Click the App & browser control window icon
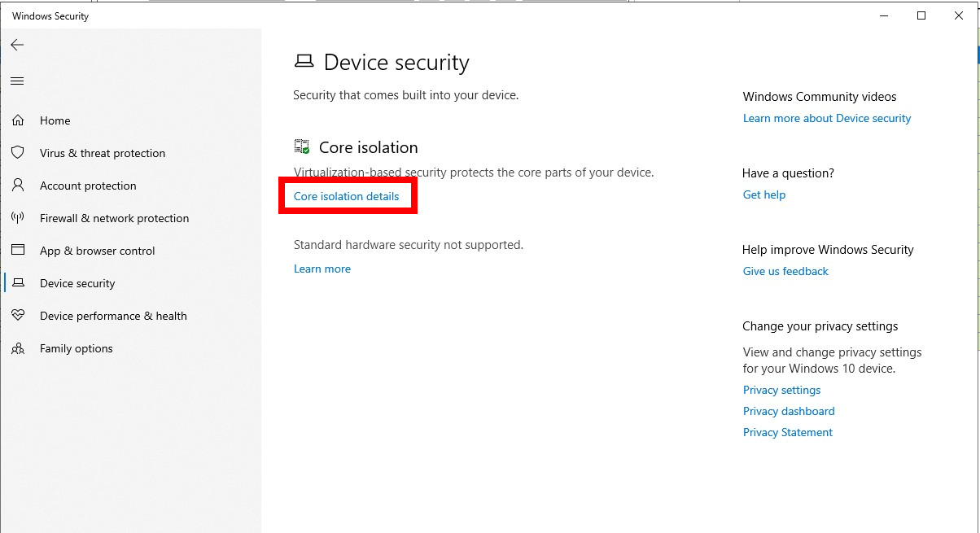The width and height of the screenshot is (980, 533). click(18, 251)
